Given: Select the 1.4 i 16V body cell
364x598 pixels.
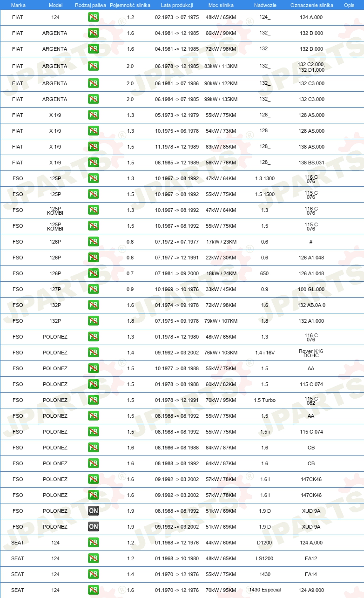Looking at the screenshot, I should coord(265,353).
